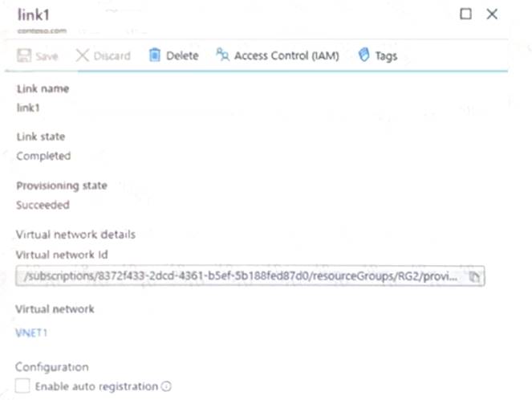This screenshot has width=532, height=400.
Task: Tick the Enable auto registration checkbox
Action: click(22, 386)
